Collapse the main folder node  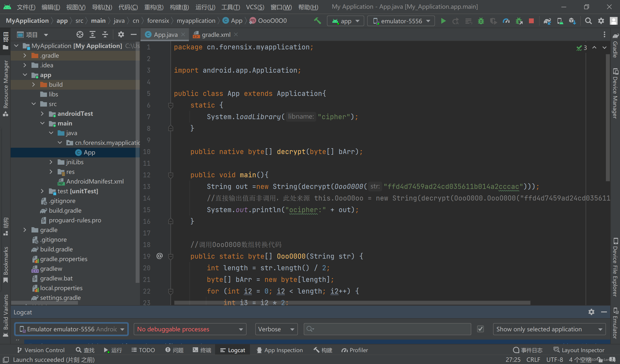[x=43, y=123]
